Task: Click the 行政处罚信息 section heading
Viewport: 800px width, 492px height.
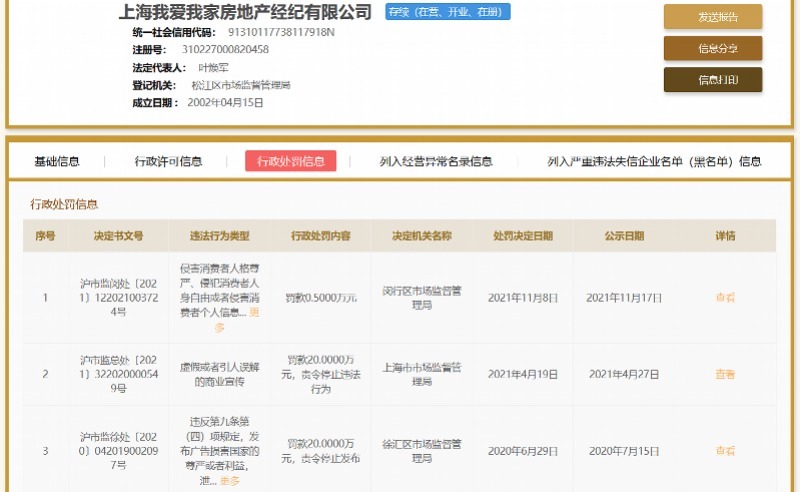Action: [64, 205]
